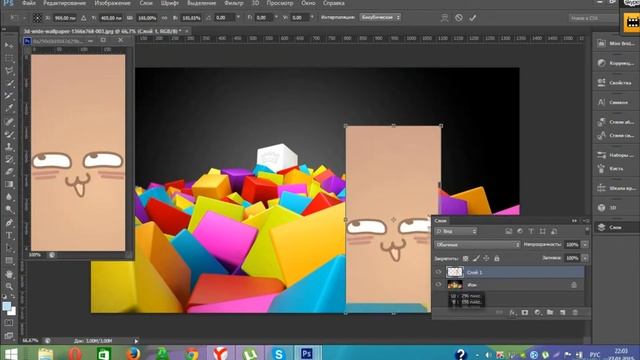Click the X position input field
This screenshot has height=360, width=640.
(x=65, y=18)
